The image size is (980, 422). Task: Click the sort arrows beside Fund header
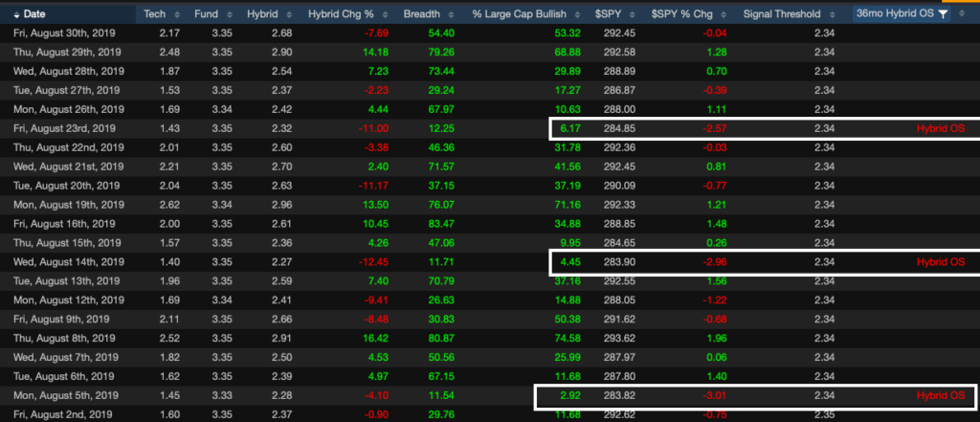[229, 13]
